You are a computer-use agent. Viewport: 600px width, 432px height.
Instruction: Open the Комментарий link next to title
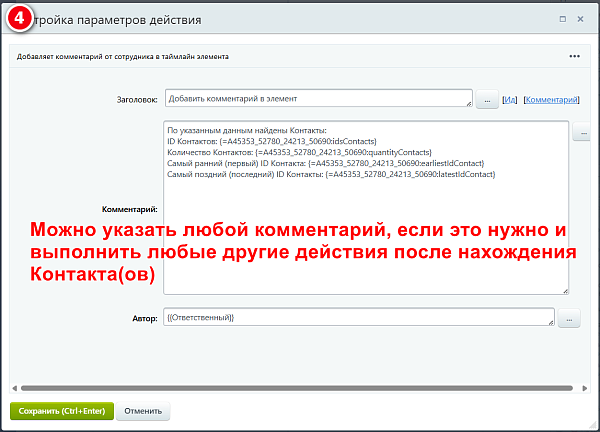(551, 100)
